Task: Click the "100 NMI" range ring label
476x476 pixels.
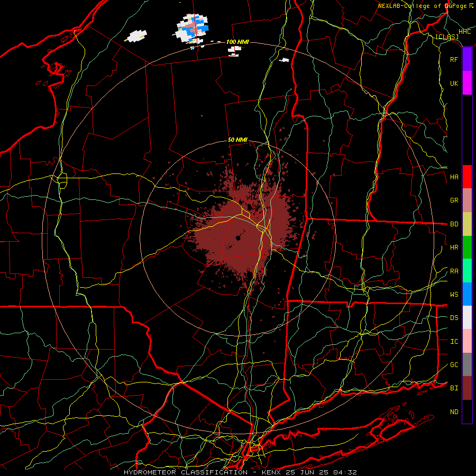Action: [x=237, y=42]
